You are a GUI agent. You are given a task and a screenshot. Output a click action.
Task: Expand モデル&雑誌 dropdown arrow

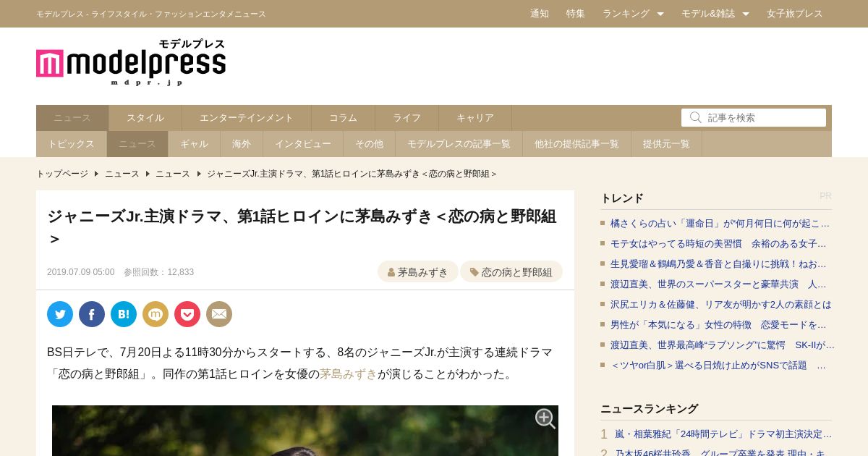point(746,14)
